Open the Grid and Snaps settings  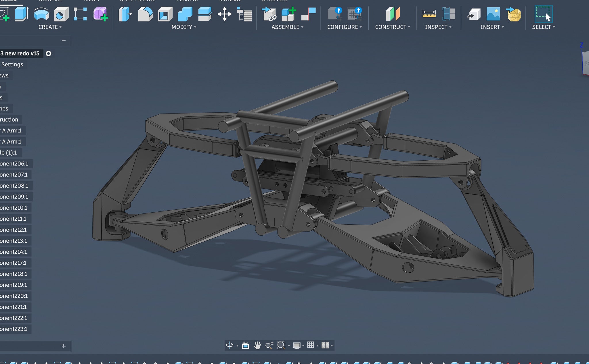pyautogui.click(x=311, y=345)
